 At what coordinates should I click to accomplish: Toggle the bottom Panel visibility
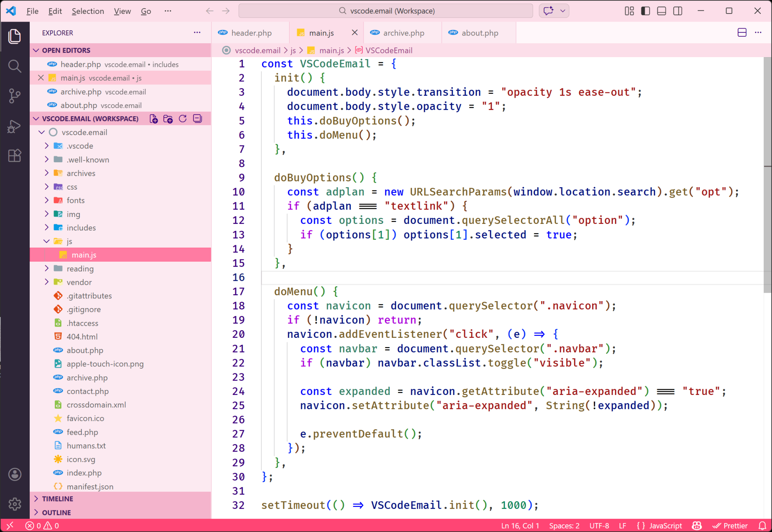click(661, 11)
